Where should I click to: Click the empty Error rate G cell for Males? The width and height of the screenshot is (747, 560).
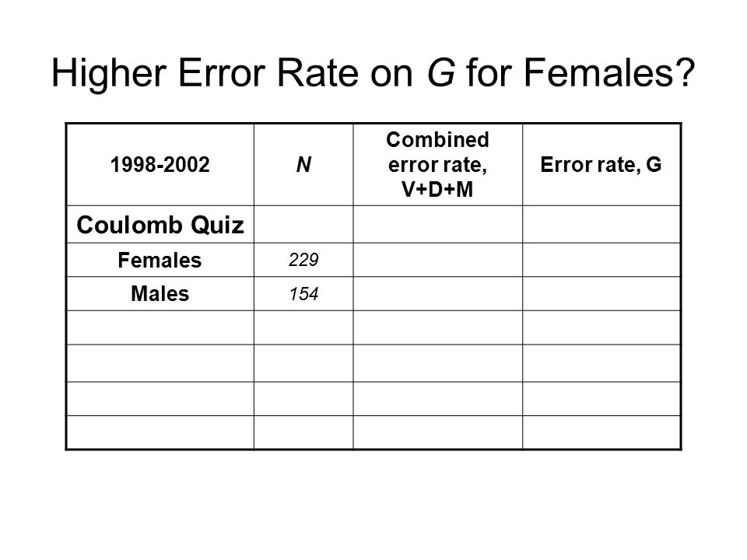[x=601, y=294]
